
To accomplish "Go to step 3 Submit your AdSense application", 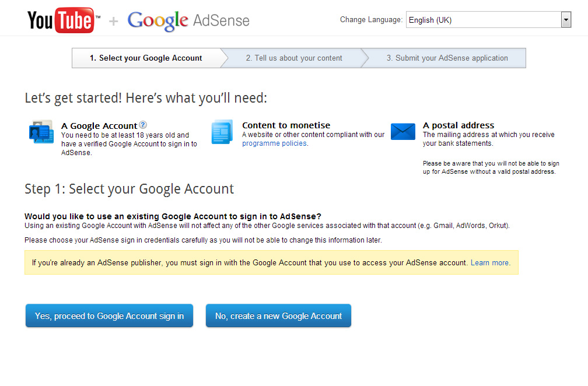I will (x=447, y=58).
